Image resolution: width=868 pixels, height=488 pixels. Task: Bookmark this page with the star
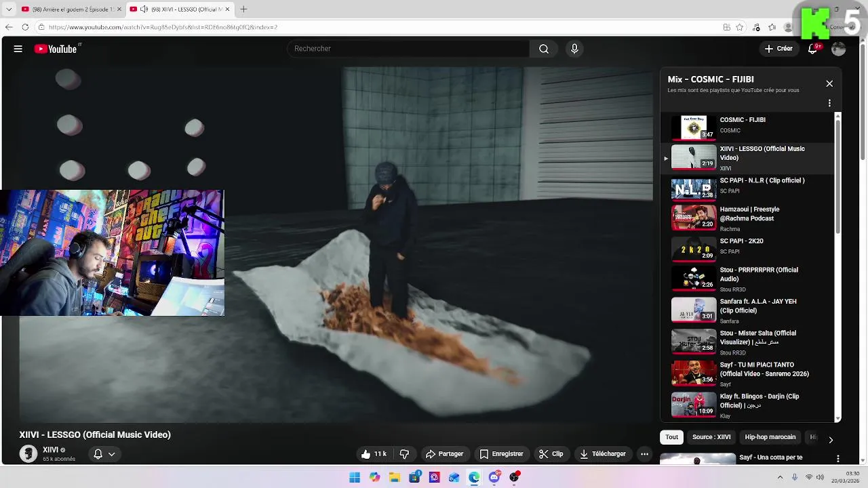[740, 27]
